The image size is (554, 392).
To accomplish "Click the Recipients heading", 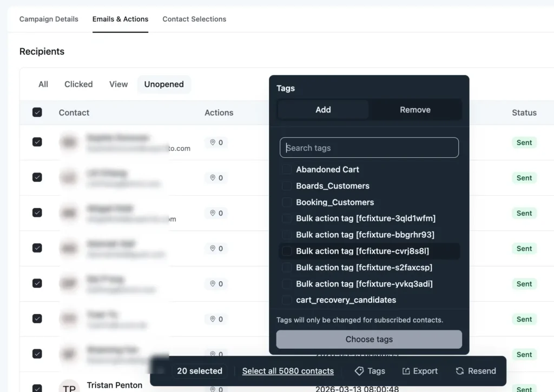I will [x=42, y=51].
